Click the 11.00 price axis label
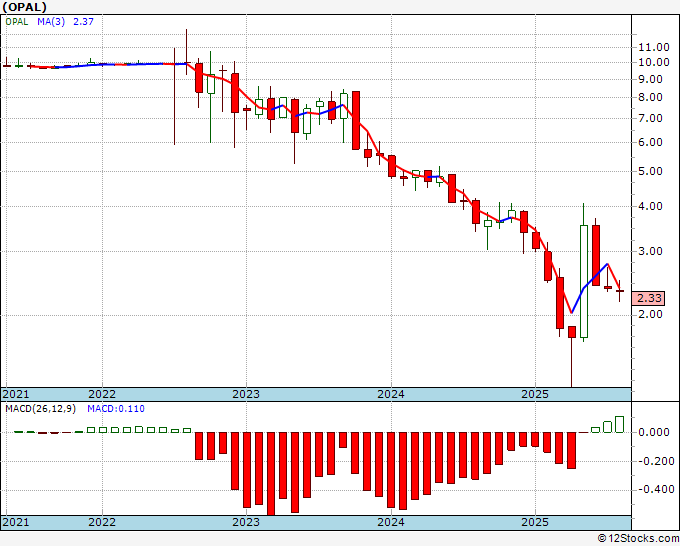The width and height of the screenshot is (680, 546). click(x=654, y=47)
